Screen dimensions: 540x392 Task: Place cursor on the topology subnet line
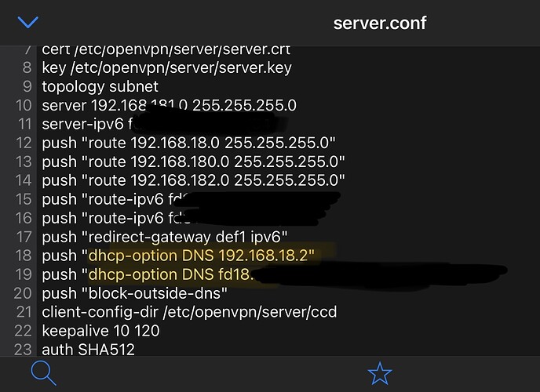pos(100,86)
